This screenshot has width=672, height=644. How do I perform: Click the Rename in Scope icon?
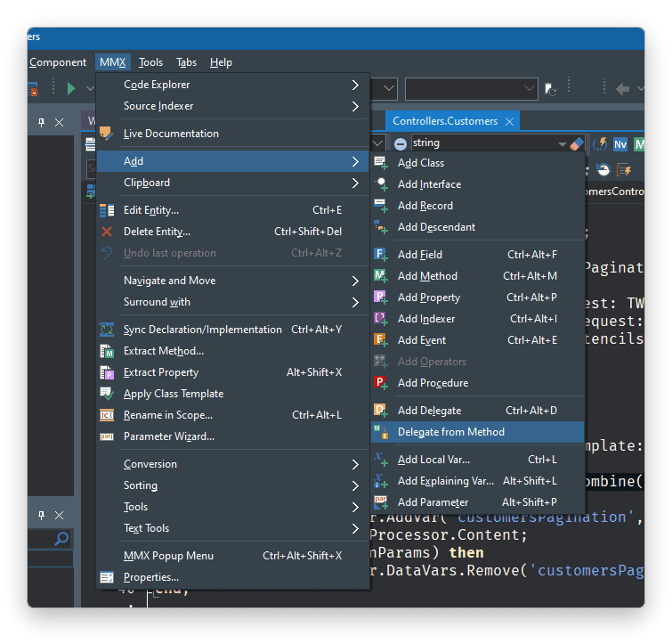107,415
